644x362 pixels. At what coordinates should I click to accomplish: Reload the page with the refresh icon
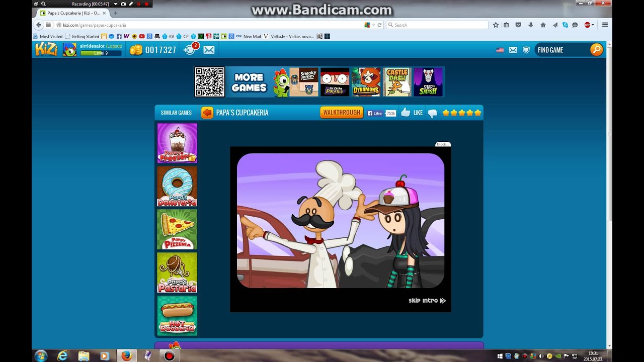379,25
